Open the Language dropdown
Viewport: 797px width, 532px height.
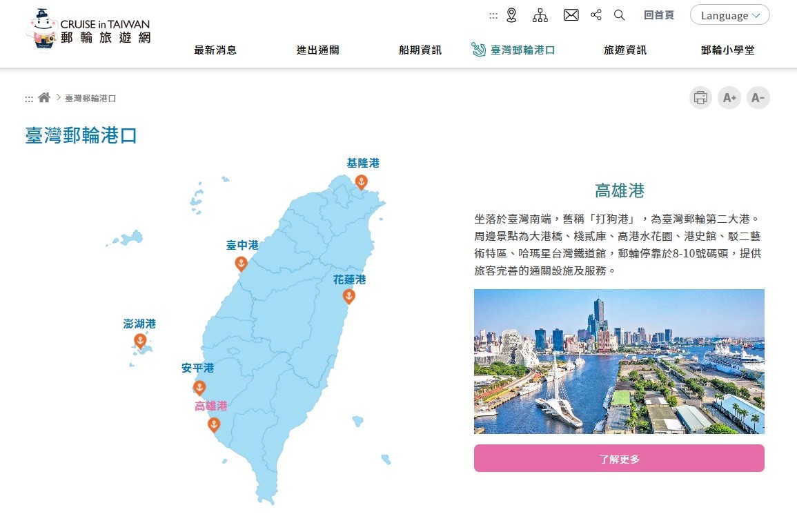(x=729, y=14)
